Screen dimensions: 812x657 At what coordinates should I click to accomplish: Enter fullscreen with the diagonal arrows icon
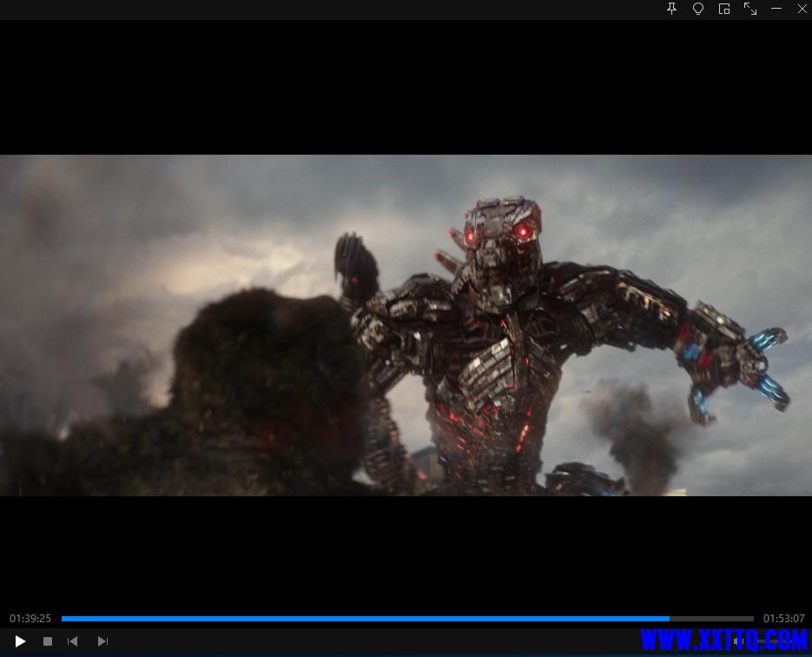tap(749, 9)
